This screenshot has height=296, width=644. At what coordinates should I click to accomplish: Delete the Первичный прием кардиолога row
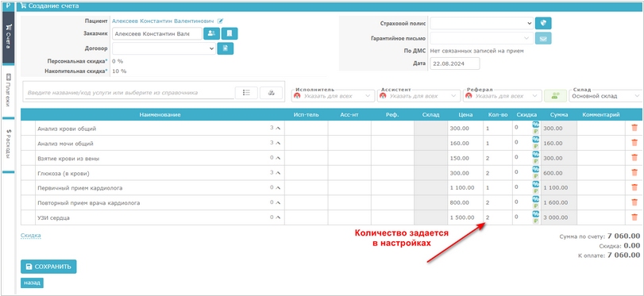(x=634, y=187)
